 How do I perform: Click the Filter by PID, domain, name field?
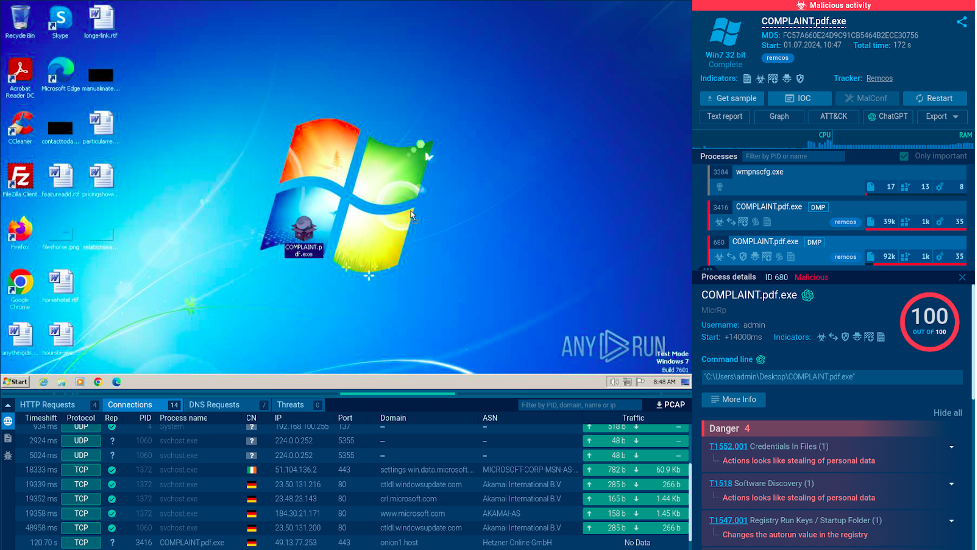tap(579, 405)
